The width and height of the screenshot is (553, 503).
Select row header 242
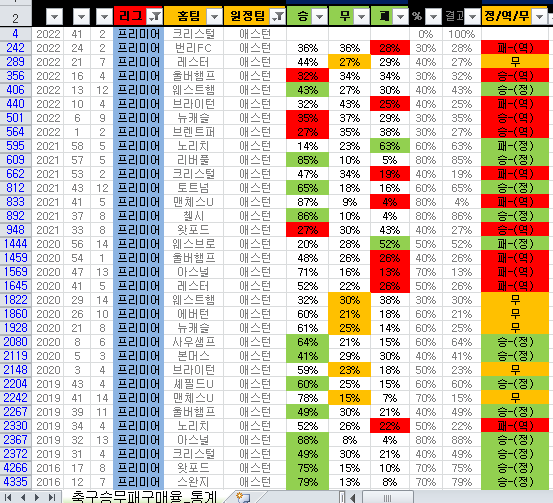pos(16,48)
